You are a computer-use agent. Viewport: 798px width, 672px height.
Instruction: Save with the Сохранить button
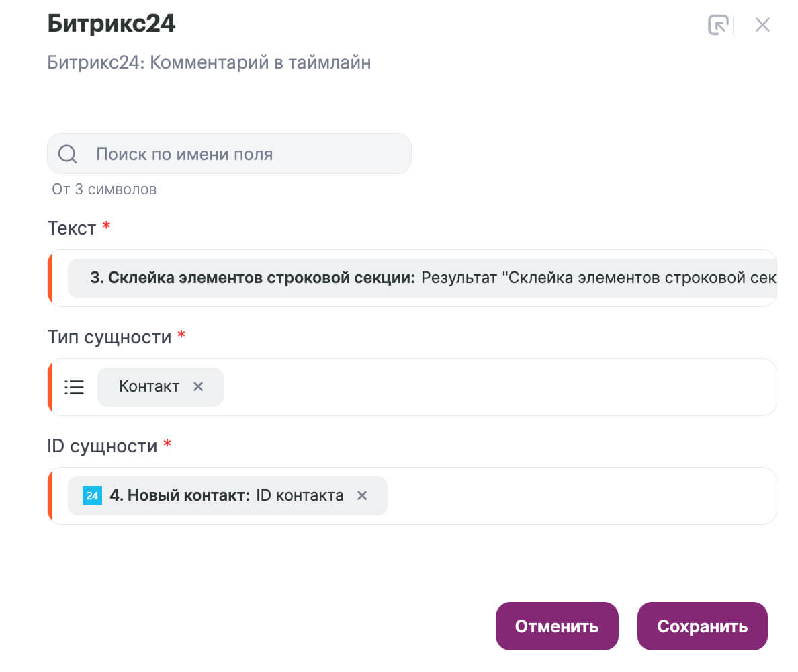pyautogui.click(x=703, y=626)
